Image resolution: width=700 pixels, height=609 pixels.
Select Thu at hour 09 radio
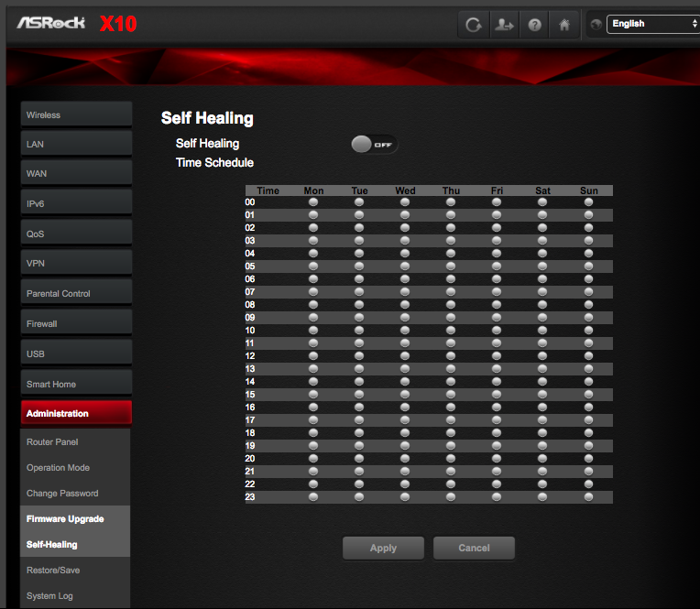[451, 317]
